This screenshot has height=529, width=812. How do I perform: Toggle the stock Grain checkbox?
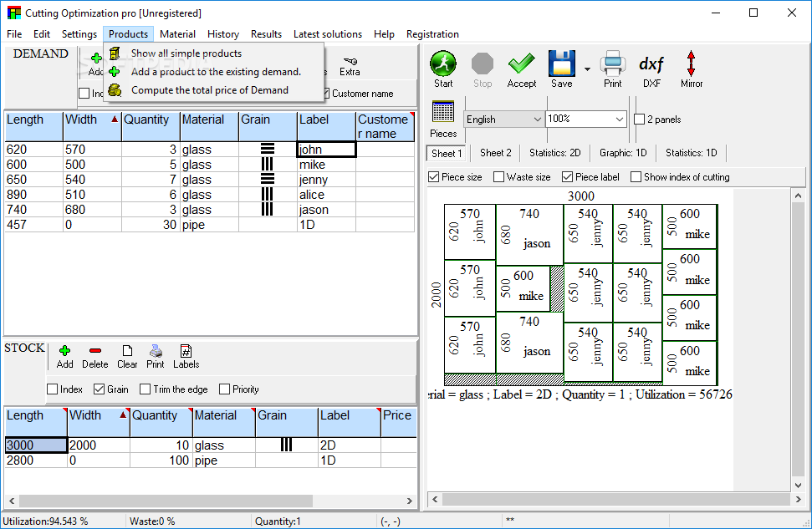click(x=99, y=389)
